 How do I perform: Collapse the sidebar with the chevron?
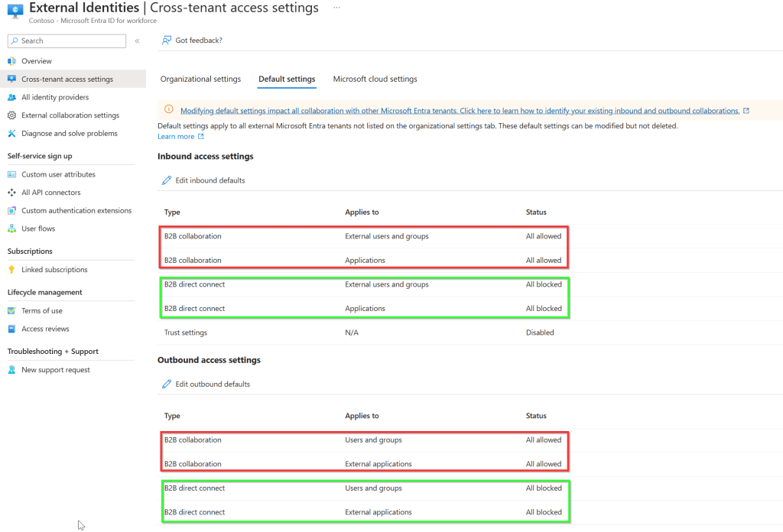click(x=137, y=41)
